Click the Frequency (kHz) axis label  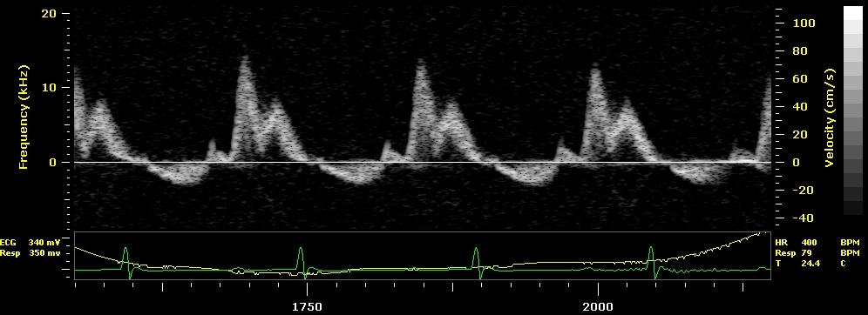[24, 117]
